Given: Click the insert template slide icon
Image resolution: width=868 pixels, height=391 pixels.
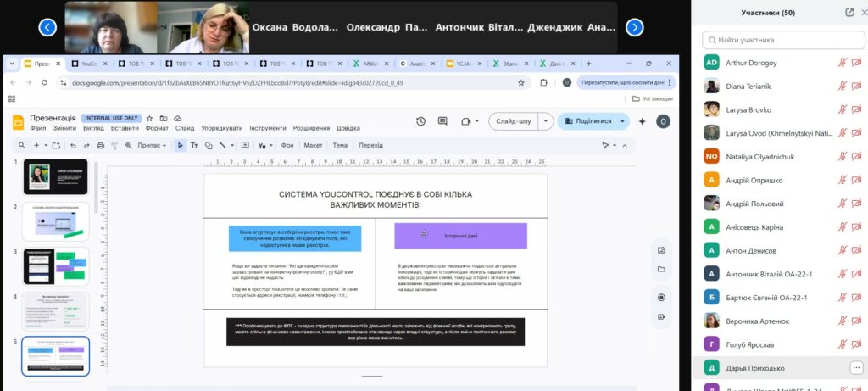Looking at the screenshot, I should pos(56,145).
